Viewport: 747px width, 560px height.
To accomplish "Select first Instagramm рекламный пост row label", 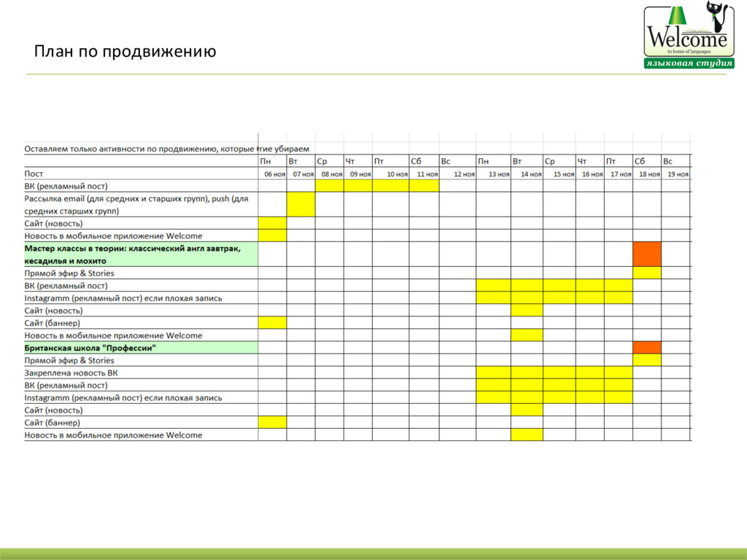I will [123, 298].
